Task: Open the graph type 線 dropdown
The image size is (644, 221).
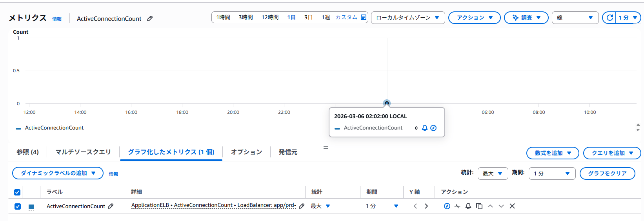Action: tap(575, 18)
